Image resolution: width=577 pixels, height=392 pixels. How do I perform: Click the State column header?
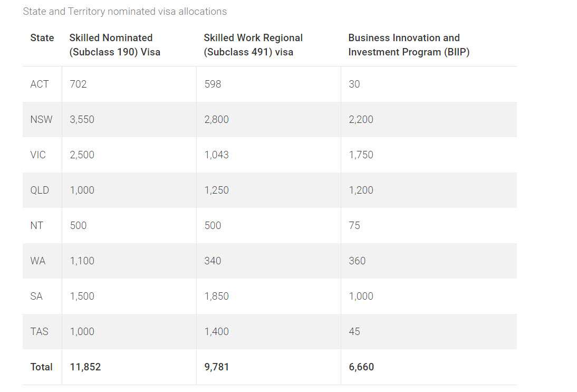pyautogui.click(x=42, y=38)
